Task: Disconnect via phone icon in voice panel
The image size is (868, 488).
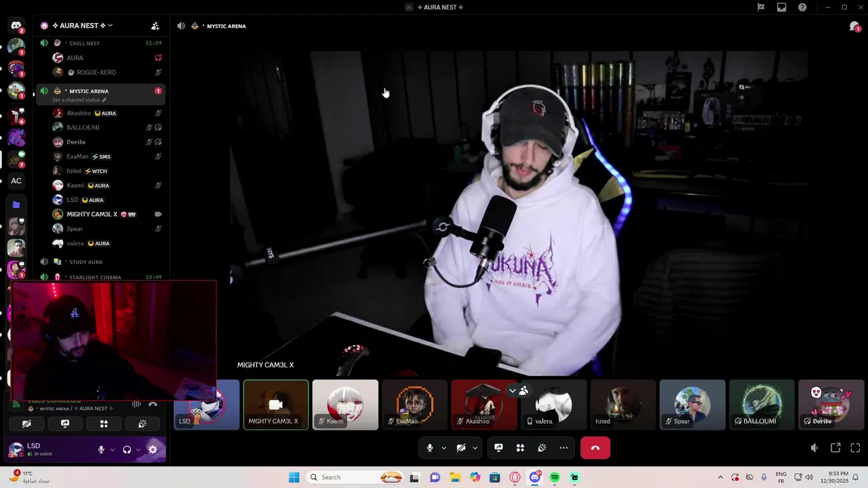Action: click(153, 405)
